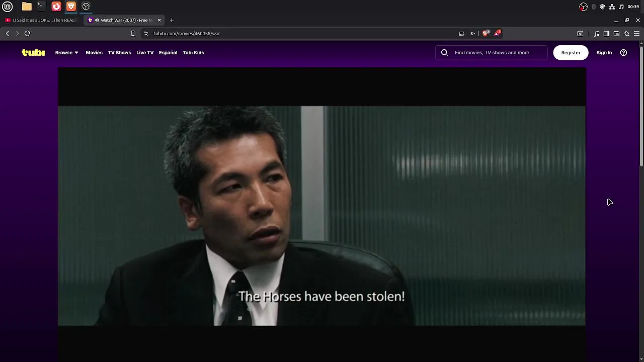Image resolution: width=644 pixels, height=362 pixels.
Task: Open the Tubi help question mark icon
Action: click(x=623, y=52)
